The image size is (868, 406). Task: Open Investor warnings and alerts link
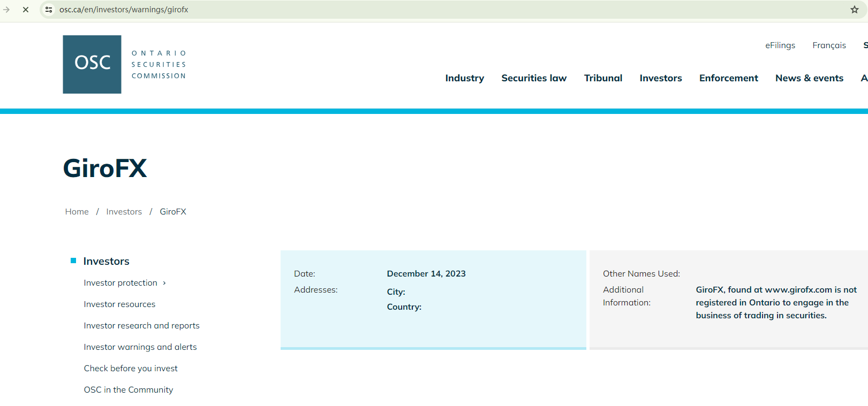pos(140,347)
